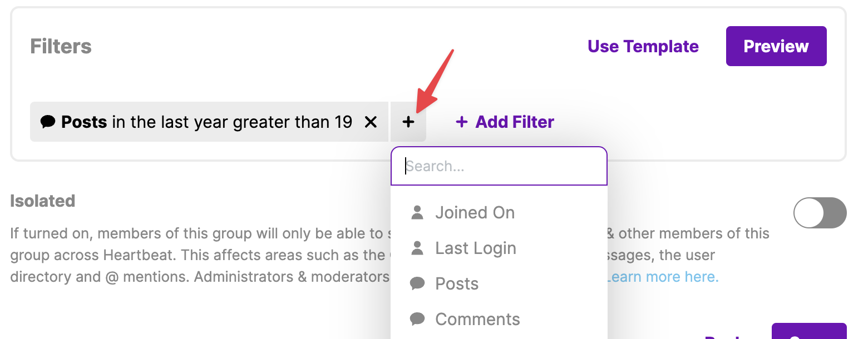Click the chat bubble icon beside Comments option
Viewport: 868px width, 339px height.
tap(417, 319)
